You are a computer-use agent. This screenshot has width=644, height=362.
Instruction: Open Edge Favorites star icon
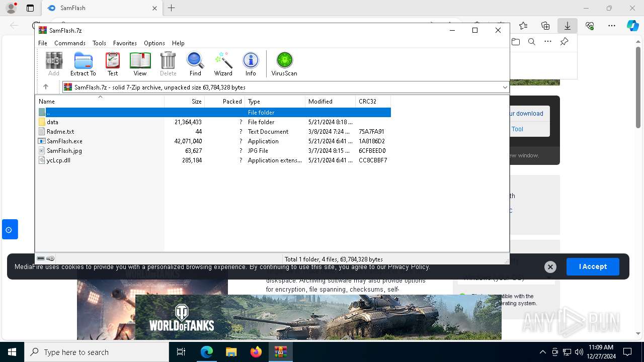(x=523, y=26)
